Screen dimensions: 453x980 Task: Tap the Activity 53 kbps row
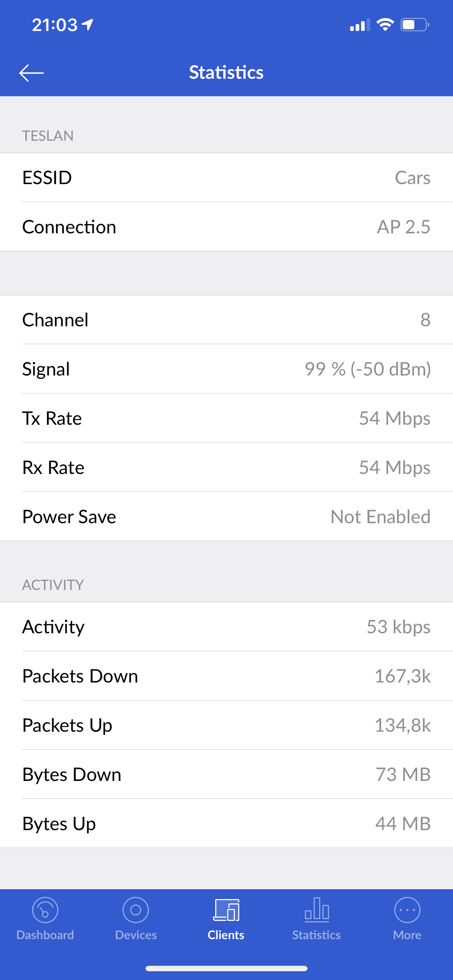tap(226, 627)
